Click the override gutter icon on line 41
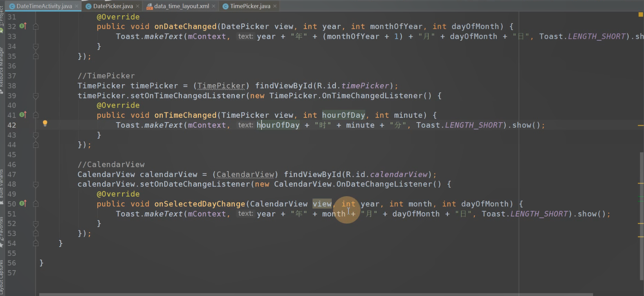 pos(23,115)
